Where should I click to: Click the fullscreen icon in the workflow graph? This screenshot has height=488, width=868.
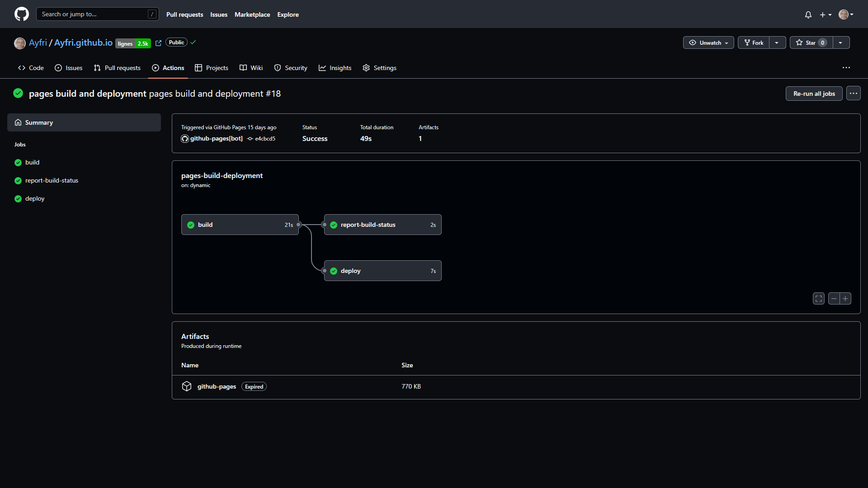(819, 299)
